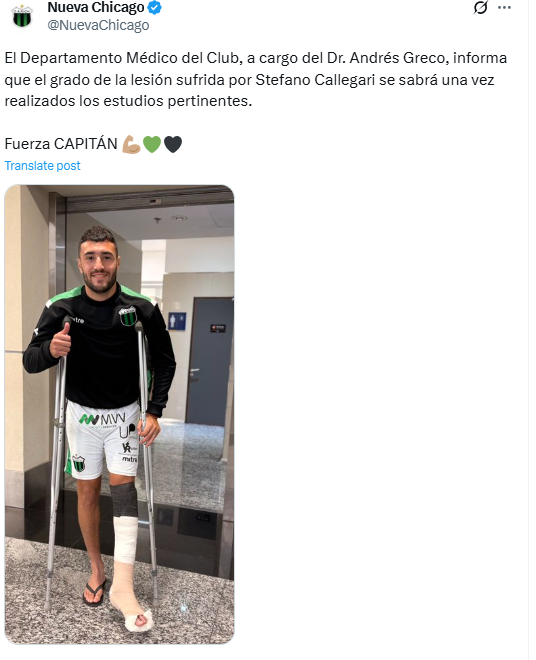Click the MVV sponsor logo on the shorts
This screenshot has width=536, height=660.
(x=103, y=419)
